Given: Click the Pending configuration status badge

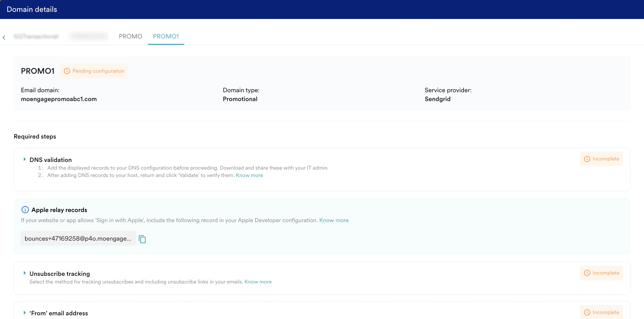Looking at the screenshot, I should 94,71.
